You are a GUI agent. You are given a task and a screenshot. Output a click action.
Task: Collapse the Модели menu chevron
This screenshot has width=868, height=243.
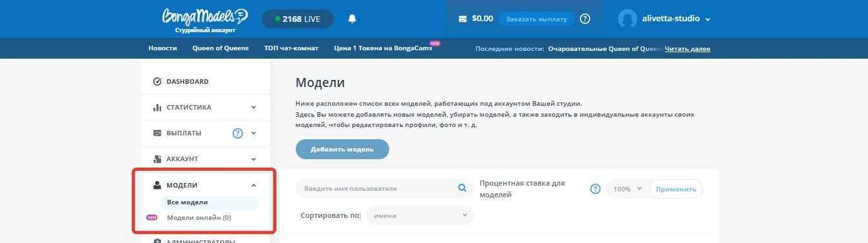(x=253, y=185)
